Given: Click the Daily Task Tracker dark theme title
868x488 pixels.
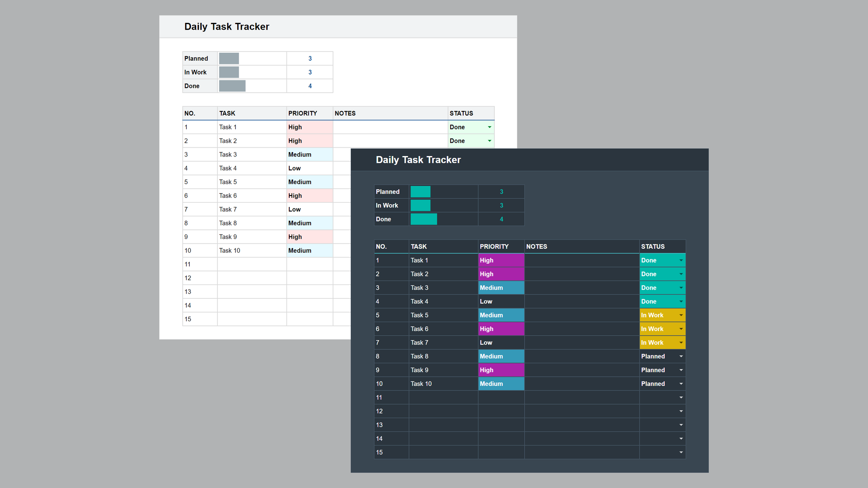Looking at the screenshot, I should pos(418,160).
